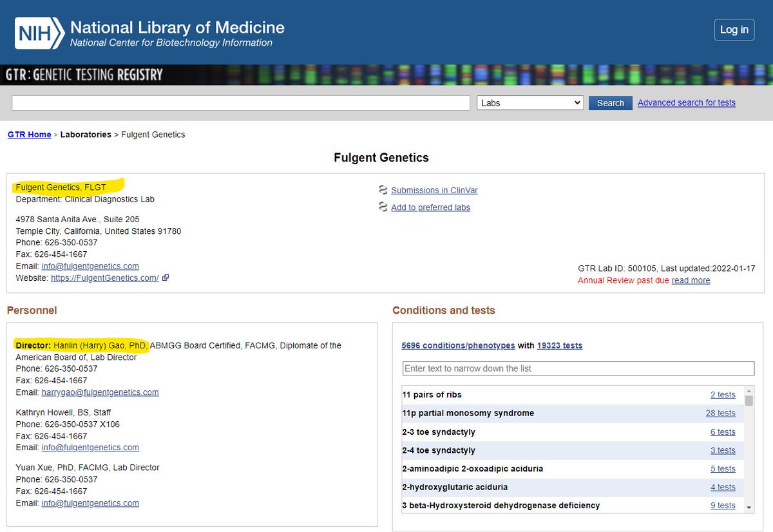This screenshot has height=532, width=773.
Task: Click the narrow down list text field
Action: point(578,368)
